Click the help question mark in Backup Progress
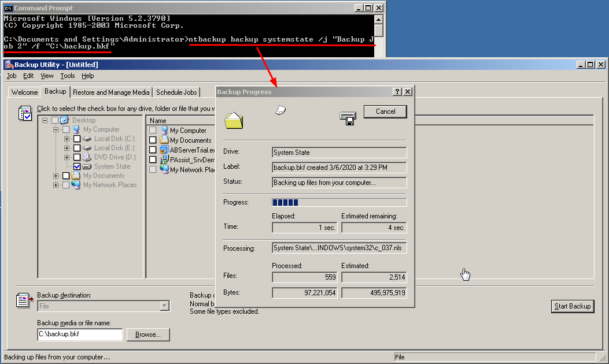609x364 pixels. pos(397,92)
